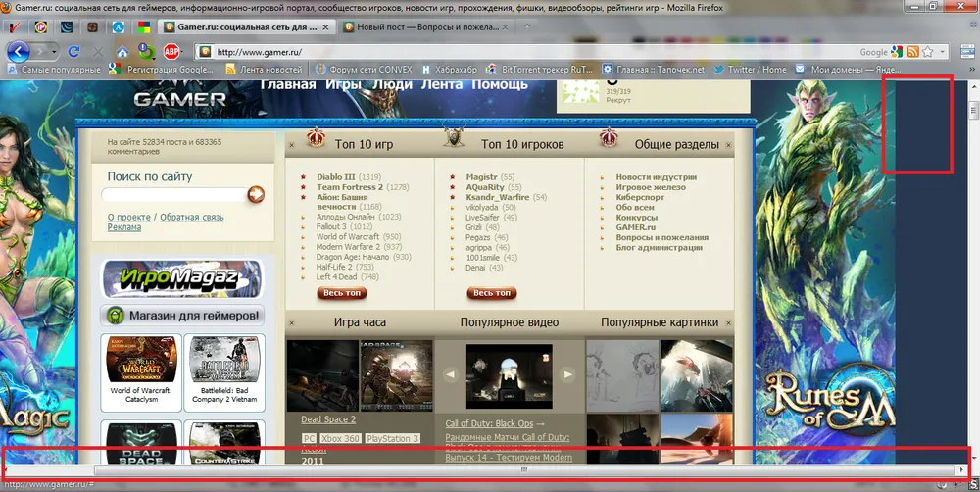Open player Magistr in the top players list
Image resolution: width=980 pixels, height=492 pixels.
(482, 177)
